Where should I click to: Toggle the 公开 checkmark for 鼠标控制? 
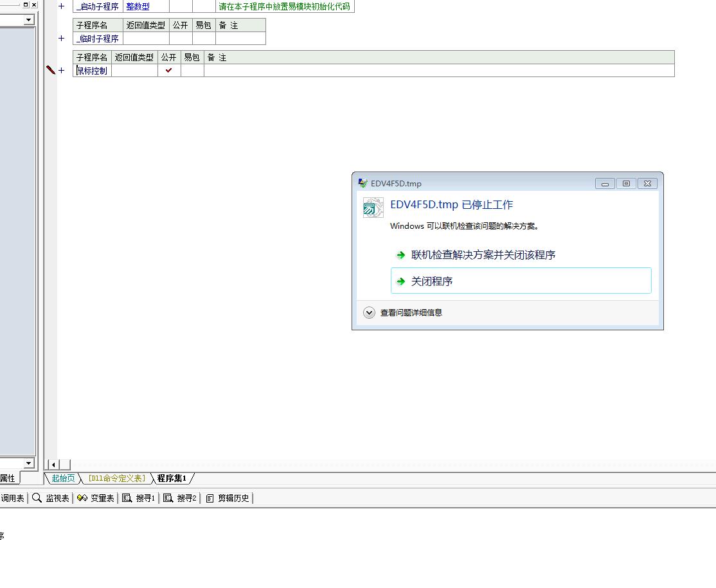click(169, 71)
